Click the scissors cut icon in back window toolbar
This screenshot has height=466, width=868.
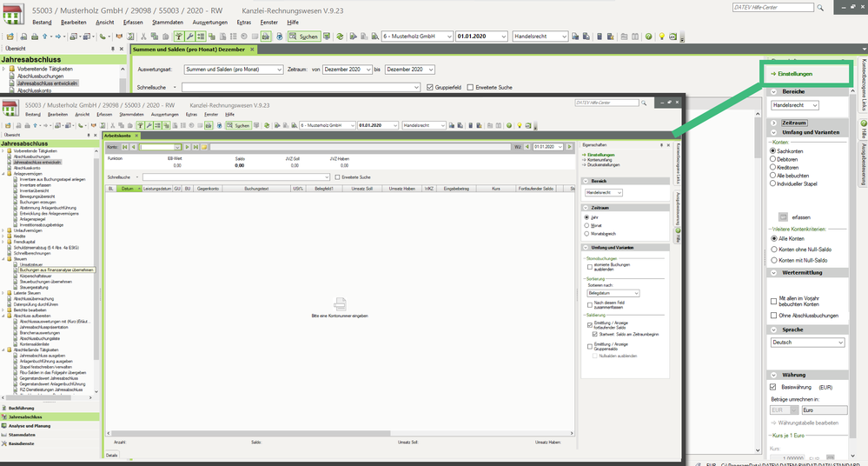click(x=143, y=37)
